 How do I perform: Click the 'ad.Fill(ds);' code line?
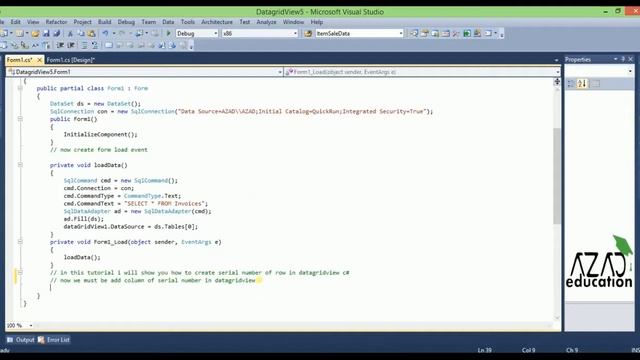pos(84,219)
